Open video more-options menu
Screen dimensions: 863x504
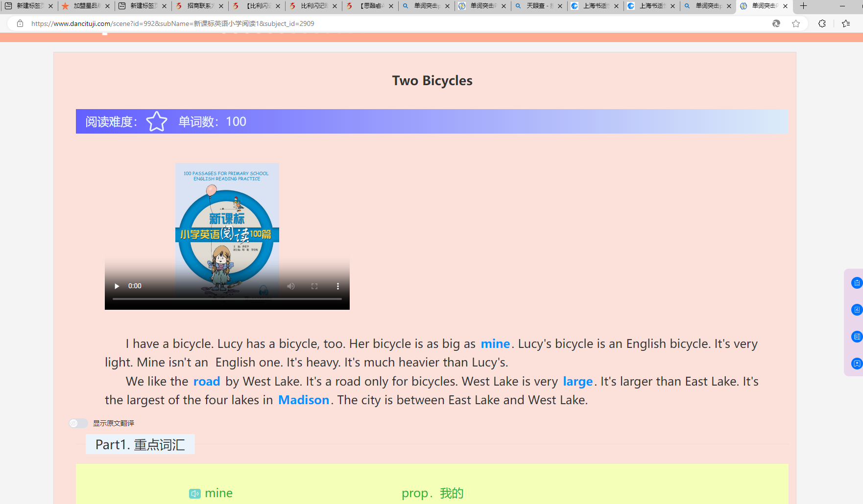pos(338,286)
